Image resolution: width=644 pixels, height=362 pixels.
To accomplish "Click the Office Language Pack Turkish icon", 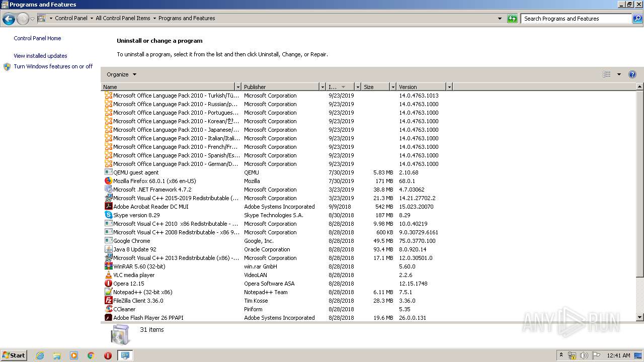I will (108, 96).
